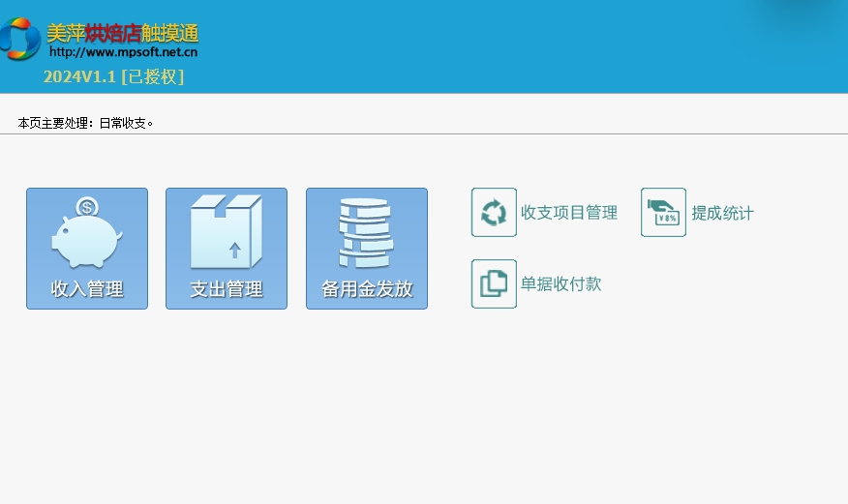Open the 收入管理 text label

86,289
